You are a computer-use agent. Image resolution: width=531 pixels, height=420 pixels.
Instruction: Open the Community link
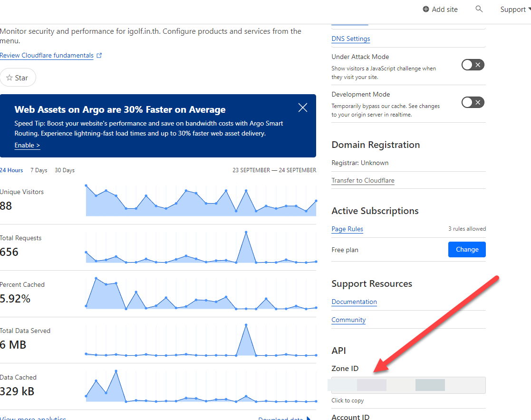[348, 320]
